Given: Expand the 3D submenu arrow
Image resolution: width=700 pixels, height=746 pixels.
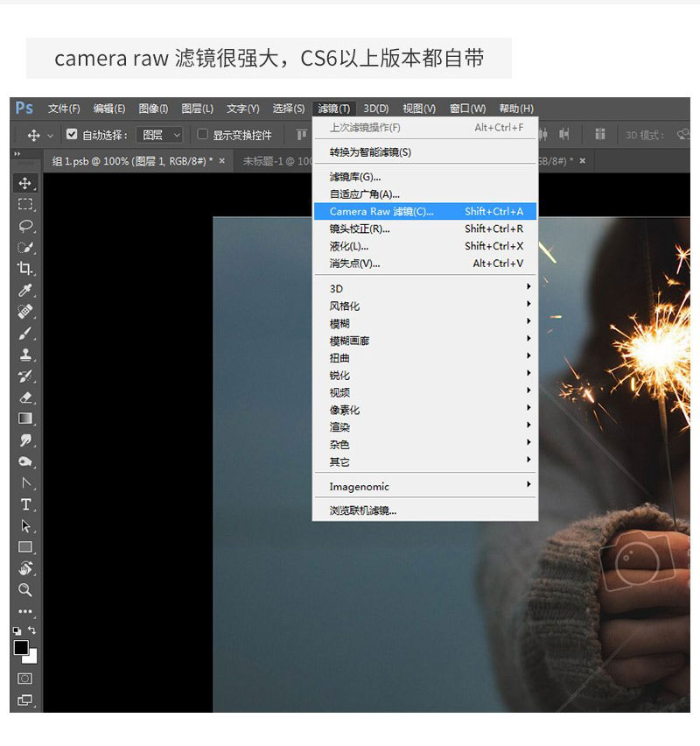Looking at the screenshot, I should pyautogui.click(x=528, y=286).
